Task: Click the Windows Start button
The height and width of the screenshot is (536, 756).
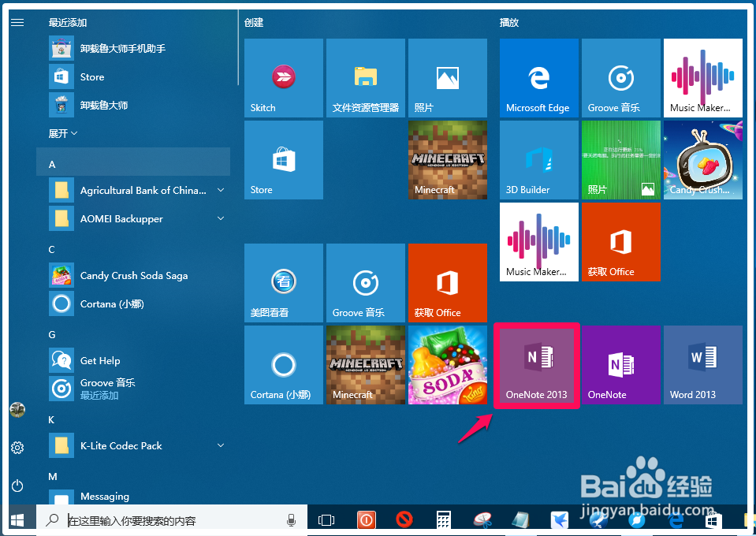Action: (x=17, y=520)
